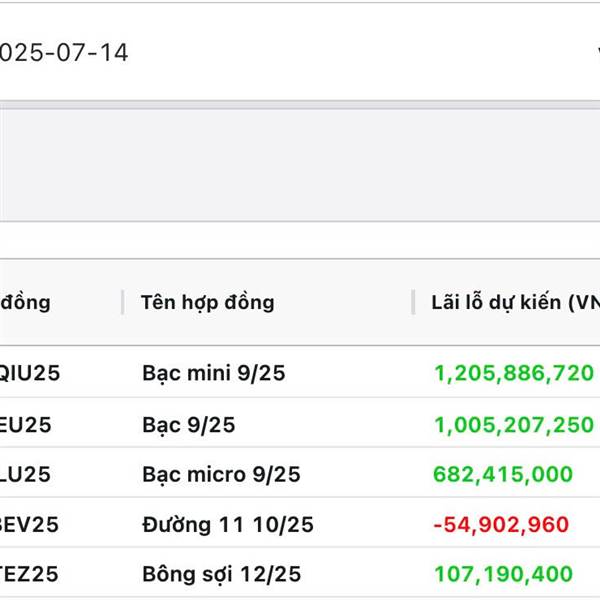Click the partially visible đồng column header
Image resolution: width=600 pixels, height=600 pixels.
pos(25,302)
